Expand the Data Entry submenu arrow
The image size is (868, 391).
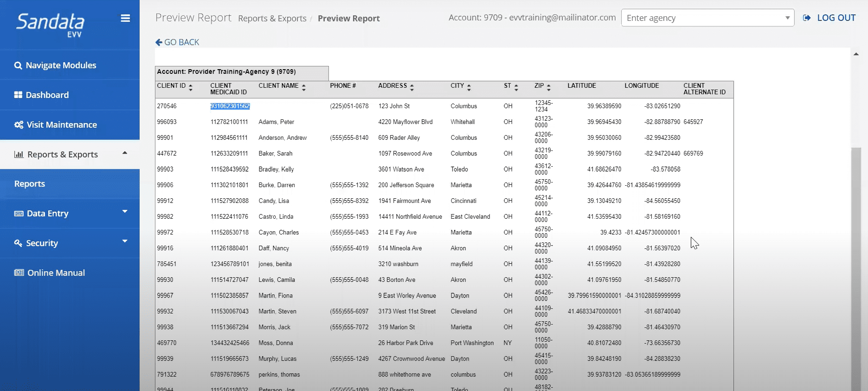click(125, 212)
